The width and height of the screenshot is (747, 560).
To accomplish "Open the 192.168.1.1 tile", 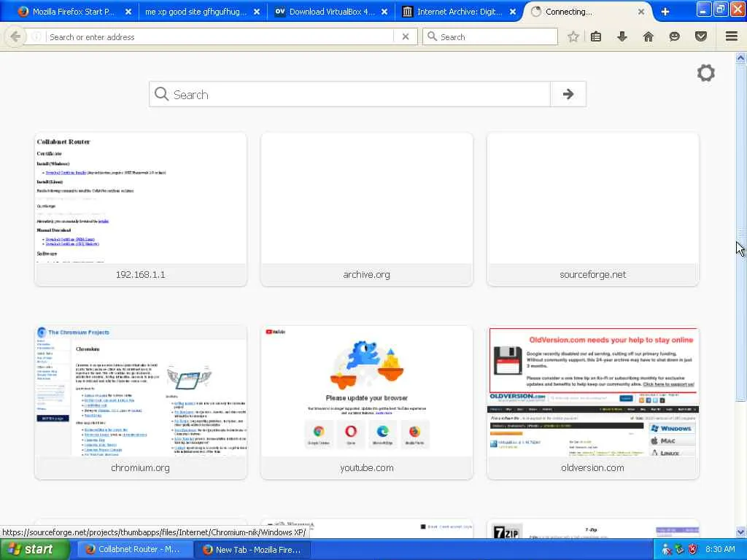I will click(x=141, y=209).
